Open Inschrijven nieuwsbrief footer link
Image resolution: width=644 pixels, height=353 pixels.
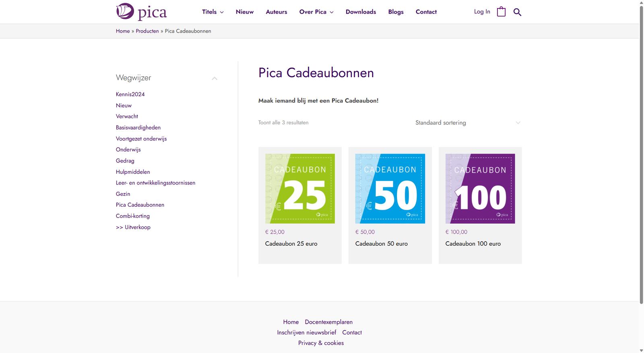pyautogui.click(x=306, y=332)
